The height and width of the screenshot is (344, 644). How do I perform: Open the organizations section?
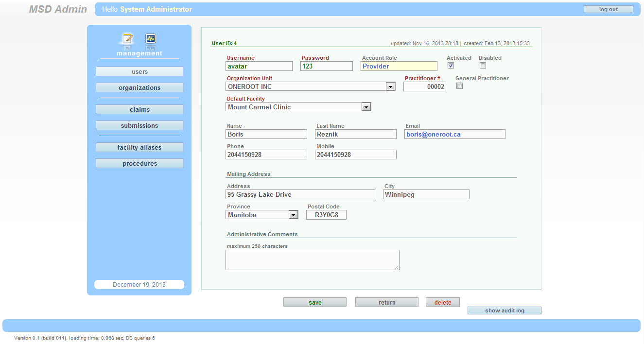139,87
